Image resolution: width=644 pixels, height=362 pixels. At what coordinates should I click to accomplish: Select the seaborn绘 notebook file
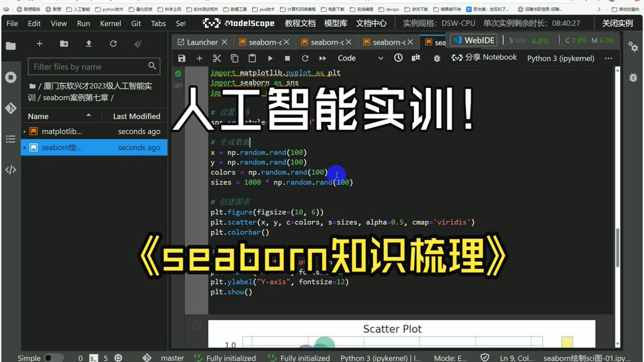(x=94, y=147)
